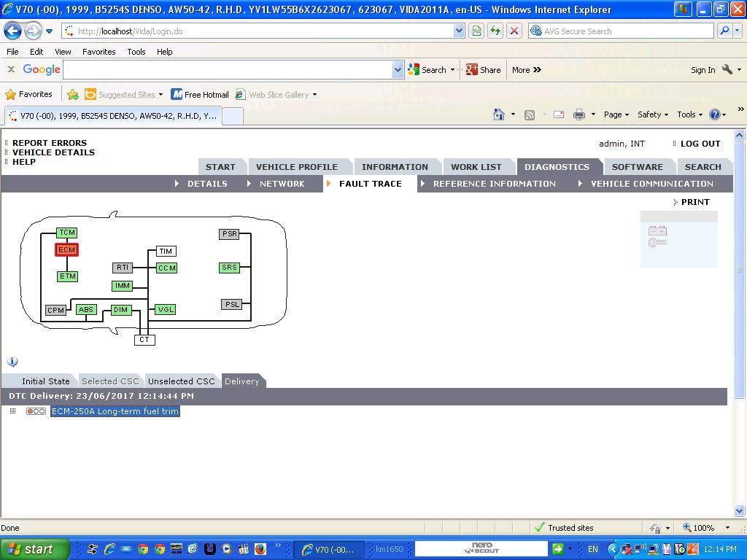Open the address bar dropdown arrow
Screen dimensions: 747x560
(x=459, y=31)
